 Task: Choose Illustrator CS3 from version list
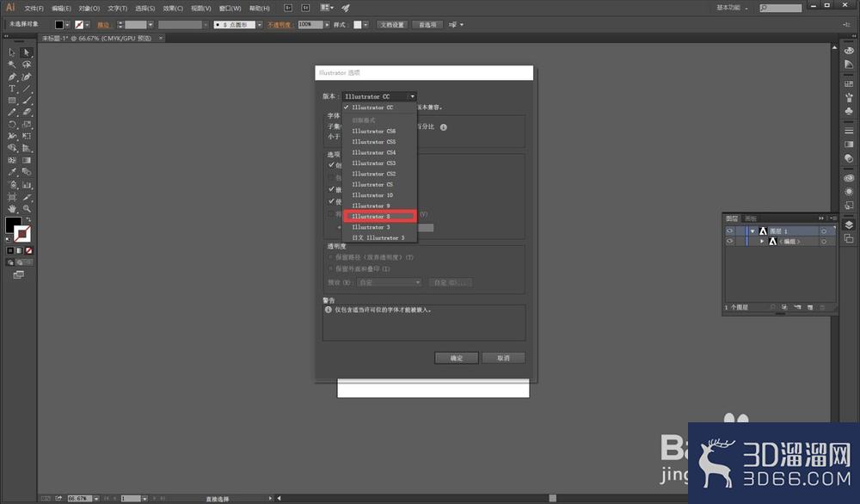click(x=379, y=163)
